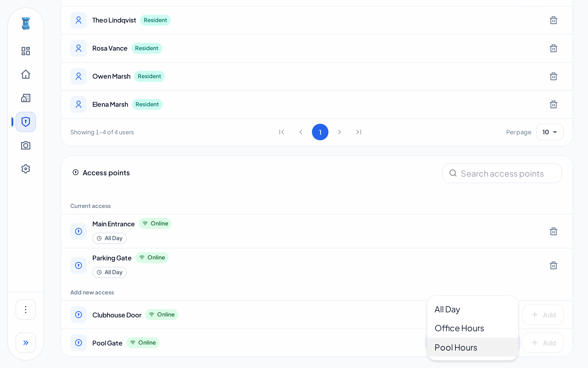Open the buildings icon in sidebar
This screenshot has height=368, width=588.
[25, 98]
